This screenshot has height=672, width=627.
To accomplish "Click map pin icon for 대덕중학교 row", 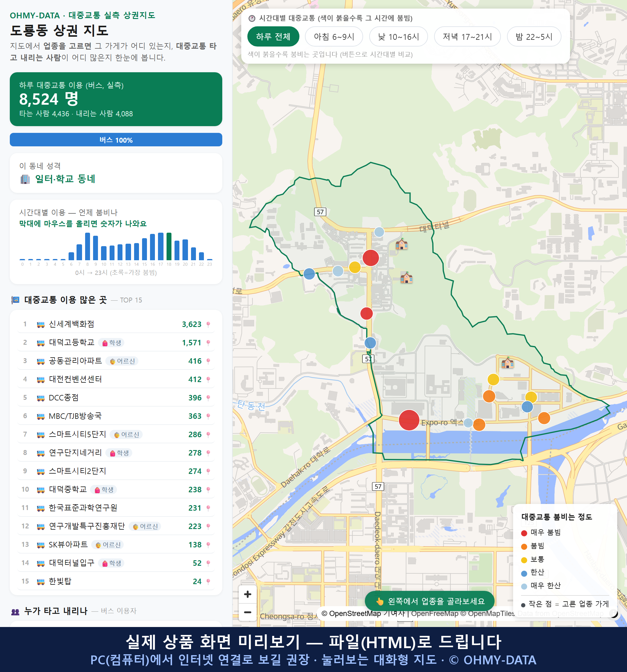I will click(x=208, y=490).
